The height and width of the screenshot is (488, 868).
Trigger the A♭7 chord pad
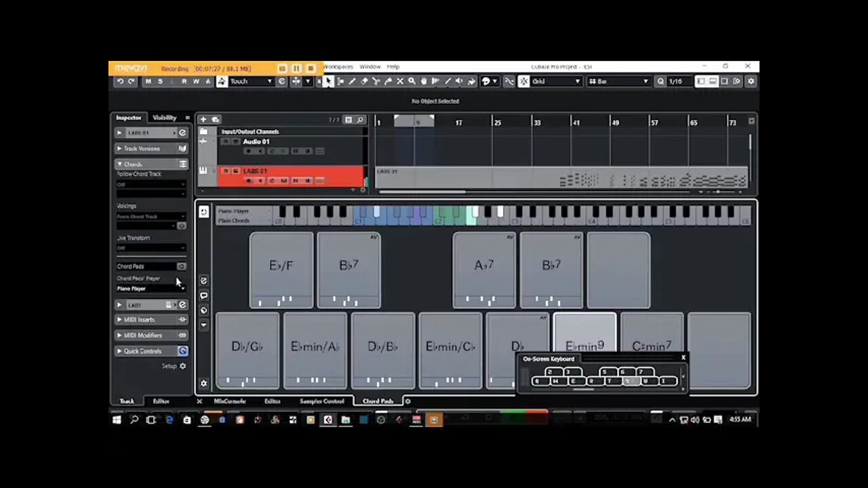484,270
